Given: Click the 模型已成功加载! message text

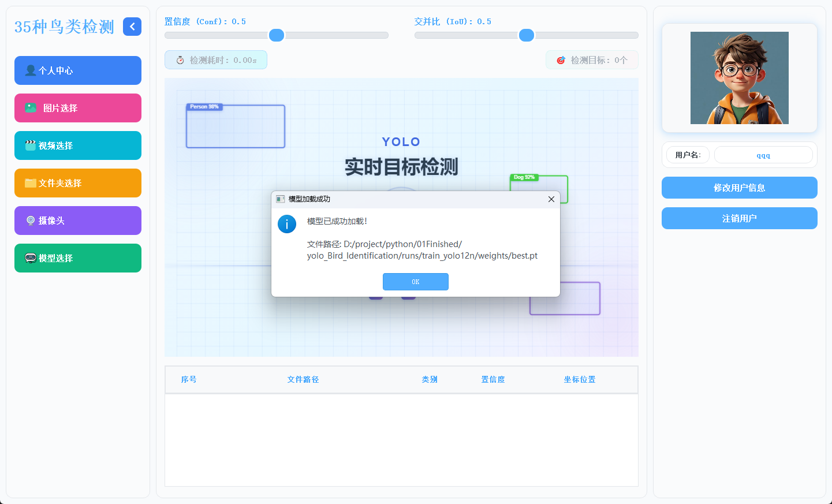Looking at the screenshot, I should (x=337, y=221).
